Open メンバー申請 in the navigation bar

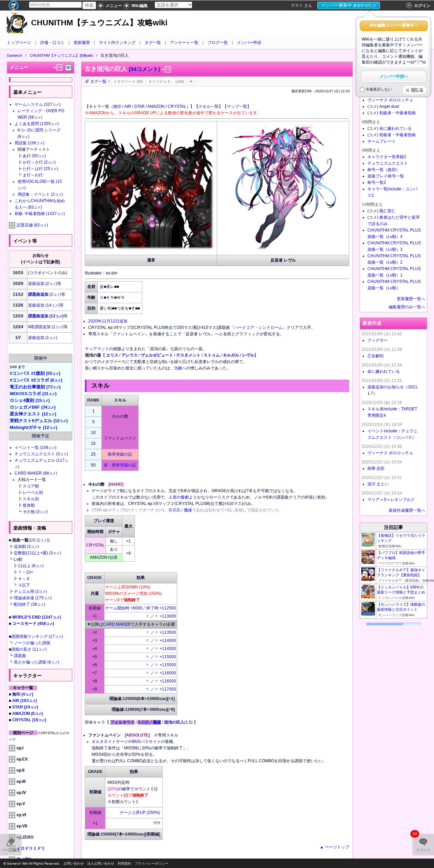(249, 43)
